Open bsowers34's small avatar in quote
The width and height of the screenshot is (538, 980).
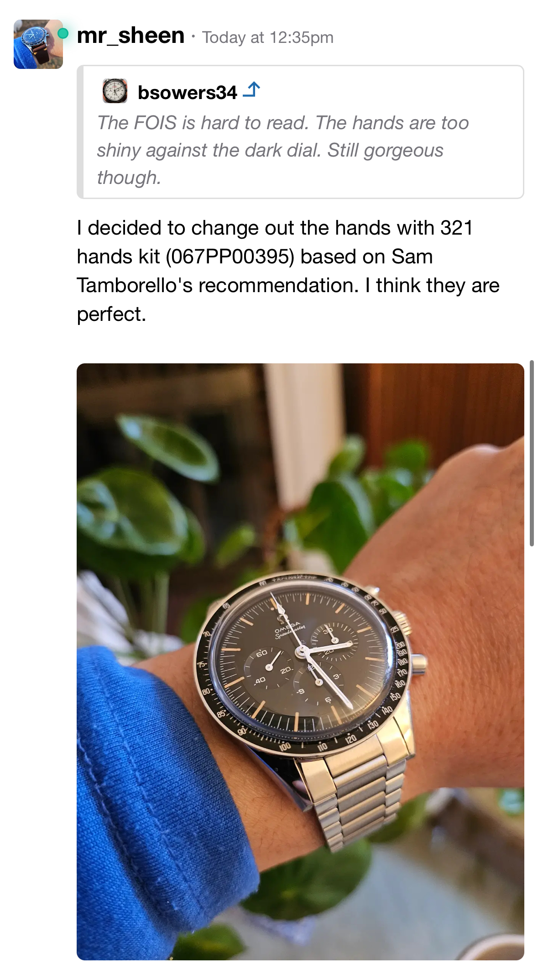pyautogui.click(x=115, y=91)
